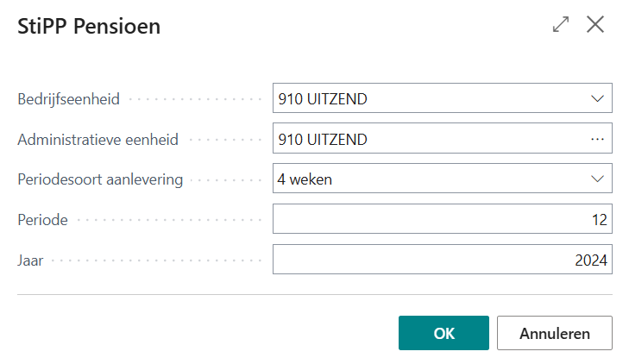The height and width of the screenshot is (364, 629).
Task: Expand the Periodesoort aanlevering dropdown chevron
Action: coord(597,179)
